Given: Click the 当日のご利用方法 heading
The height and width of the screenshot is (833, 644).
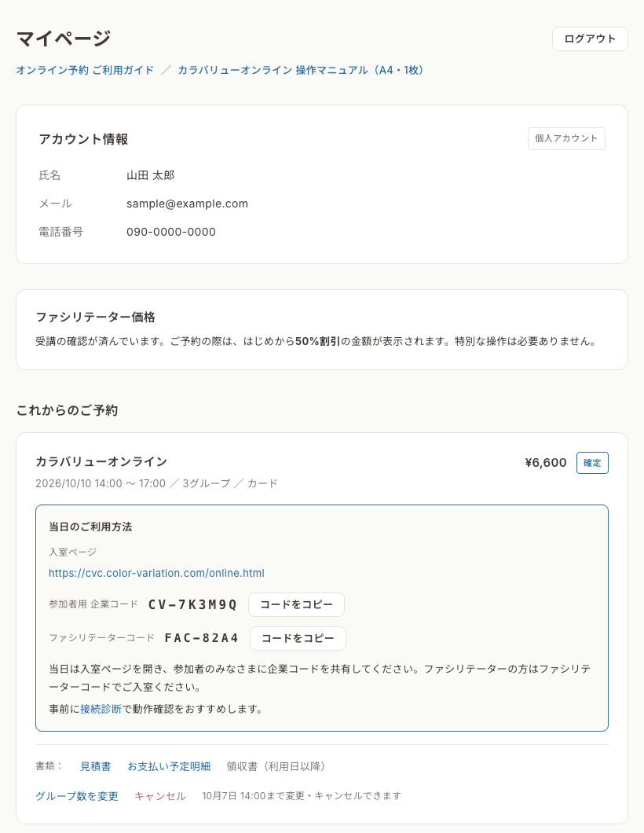Looking at the screenshot, I should tap(90, 527).
